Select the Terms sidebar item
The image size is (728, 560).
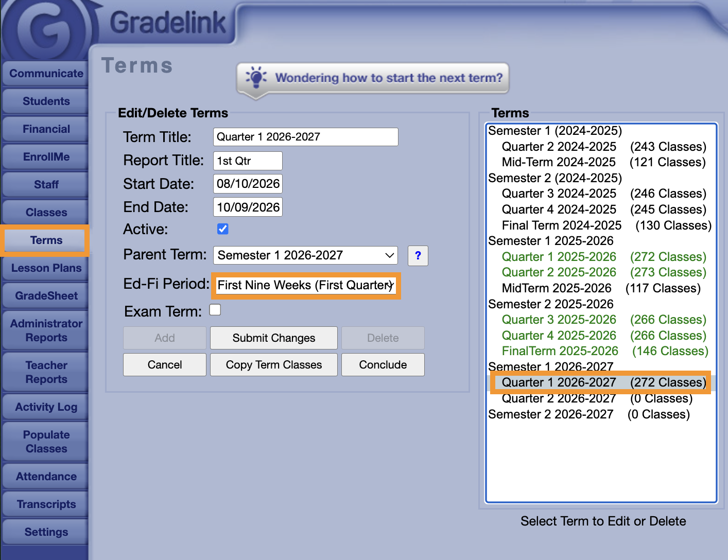tap(46, 240)
